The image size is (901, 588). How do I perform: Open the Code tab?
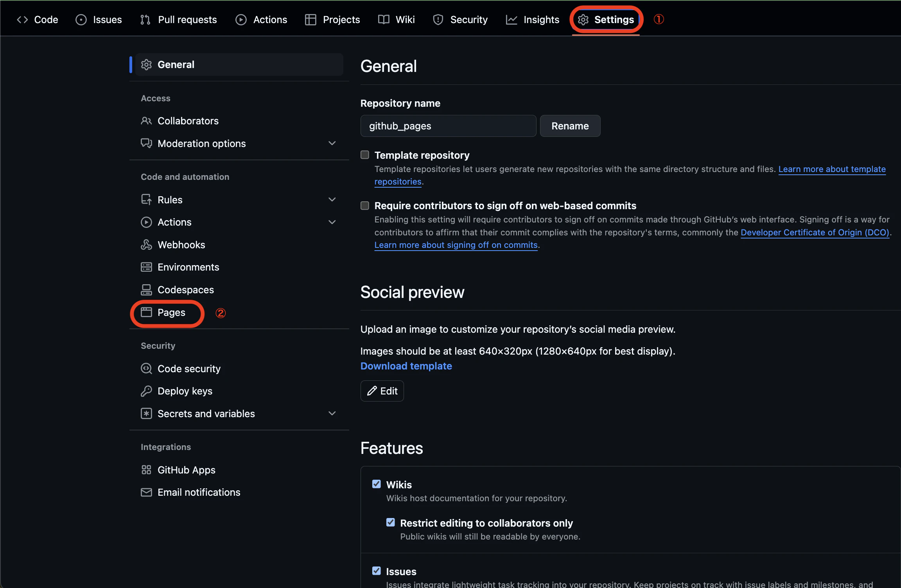coord(38,20)
